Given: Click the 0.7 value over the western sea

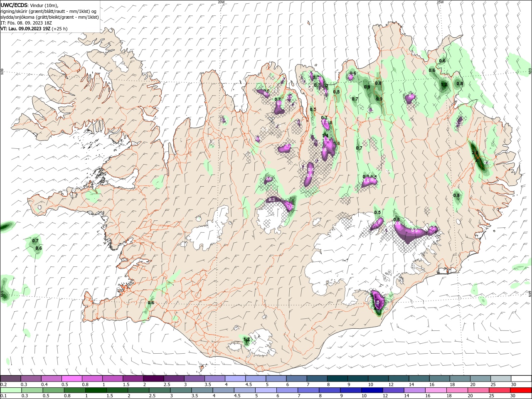Looking at the screenshot, I should pos(35,241).
